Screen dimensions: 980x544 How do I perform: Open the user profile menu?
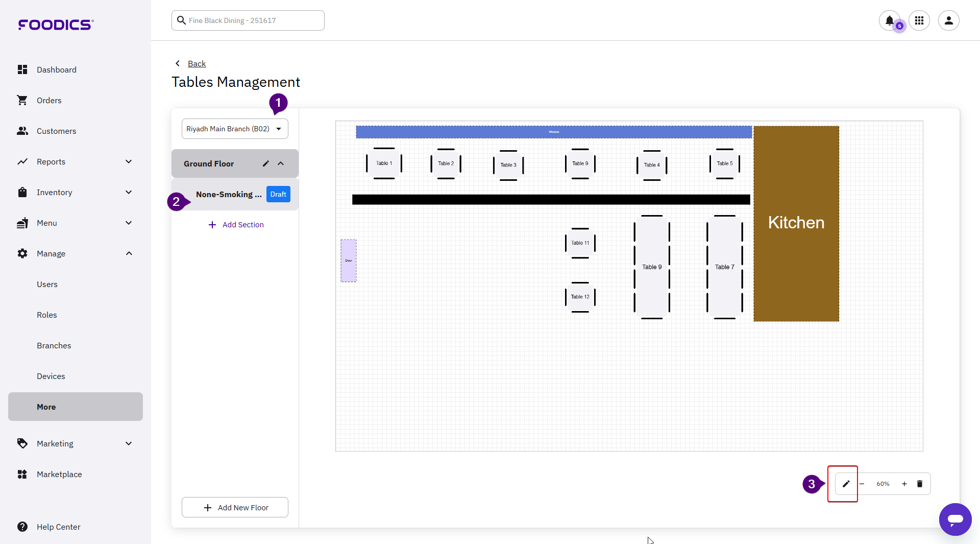click(x=948, y=20)
